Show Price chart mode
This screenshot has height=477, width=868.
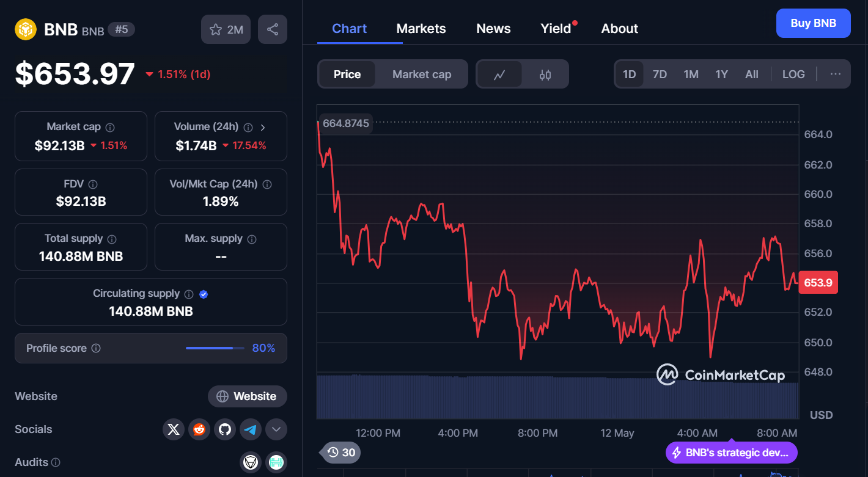click(x=347, y=75)
